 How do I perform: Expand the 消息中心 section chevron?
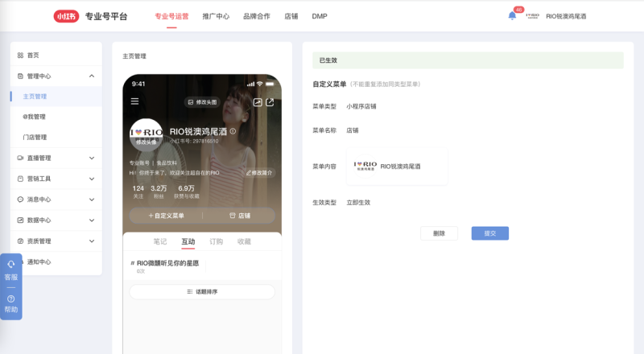[x=92, y=200]
